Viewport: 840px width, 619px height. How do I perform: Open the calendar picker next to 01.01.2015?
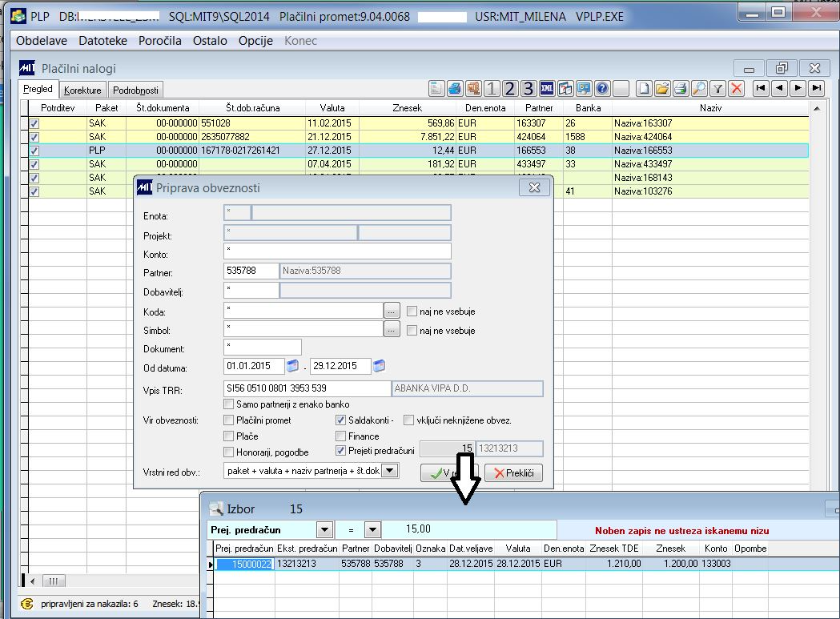[293, 367]
